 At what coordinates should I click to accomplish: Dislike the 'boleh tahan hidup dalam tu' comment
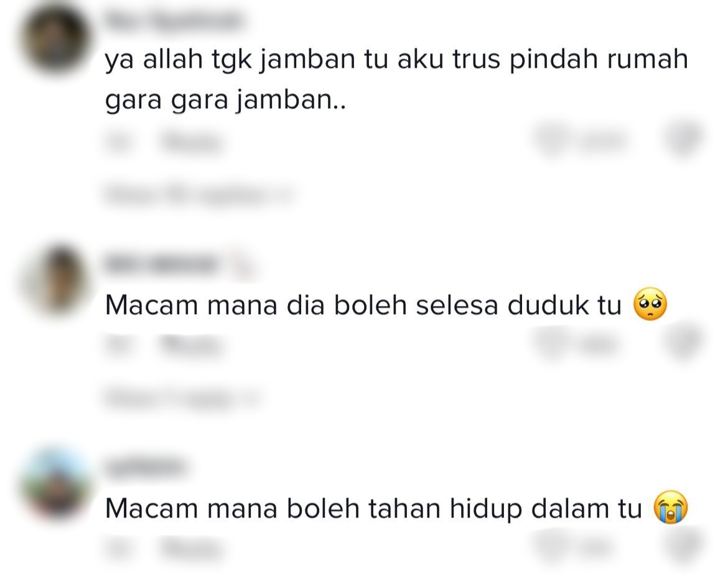point(683,548)
